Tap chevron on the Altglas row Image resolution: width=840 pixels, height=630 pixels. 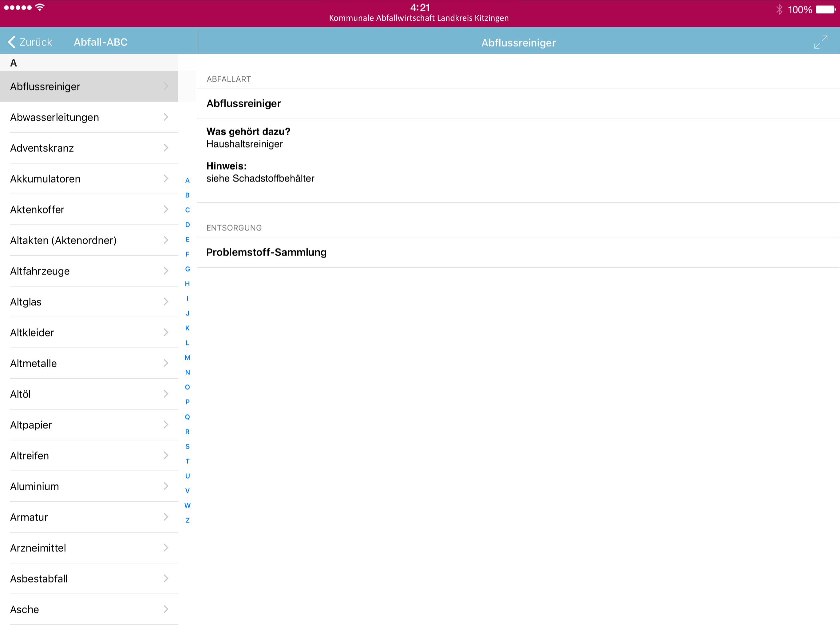click(x=166, y=302)
